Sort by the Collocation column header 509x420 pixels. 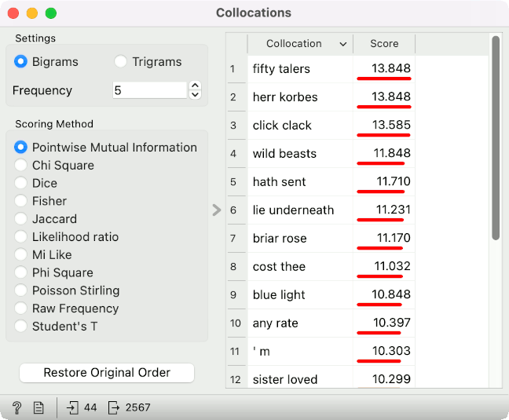pyautogui.click(x=300, y=43)
